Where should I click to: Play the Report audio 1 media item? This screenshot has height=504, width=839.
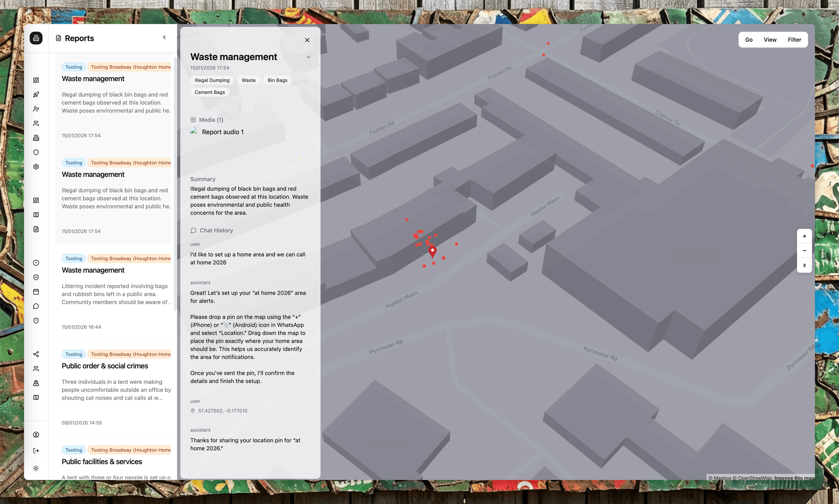223,132
